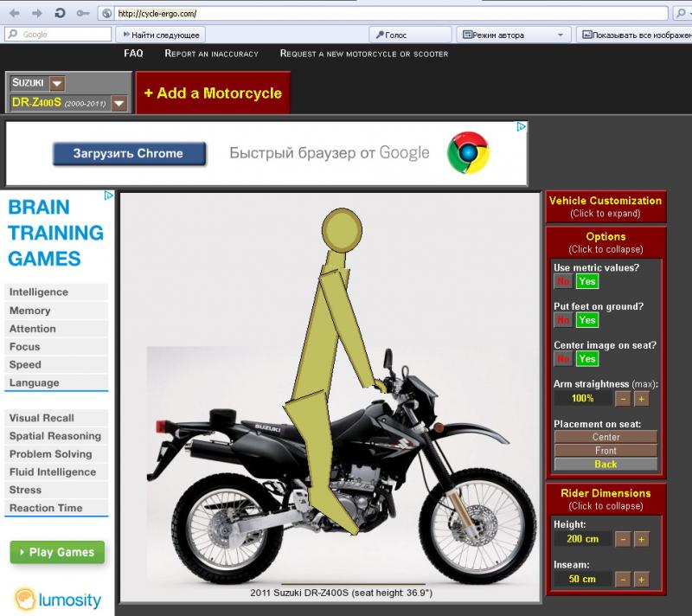
Task: Click the Google search input field
Action: pyautogui.click(x=58, y=34)
